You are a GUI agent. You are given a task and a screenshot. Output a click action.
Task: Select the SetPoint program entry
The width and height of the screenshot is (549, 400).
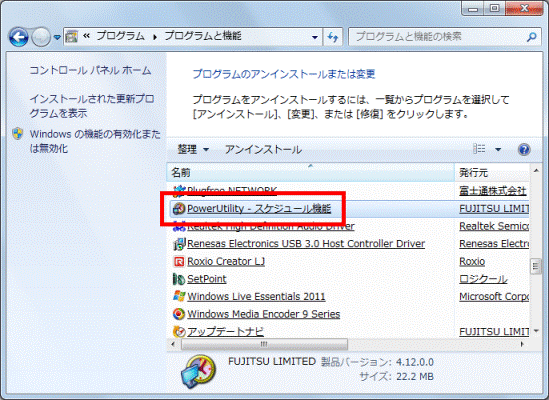pos(207,279)
